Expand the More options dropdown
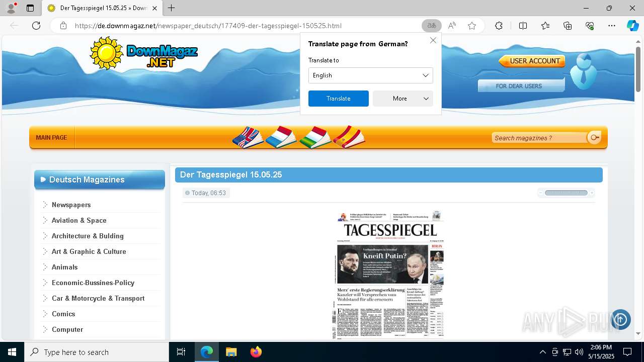This screenshot has height=362, width=644. (403, 99)
